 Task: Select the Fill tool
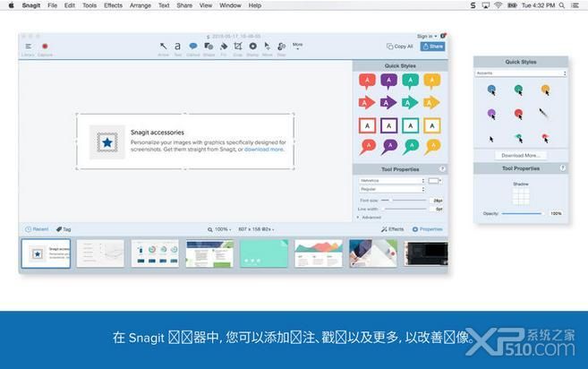224,47
